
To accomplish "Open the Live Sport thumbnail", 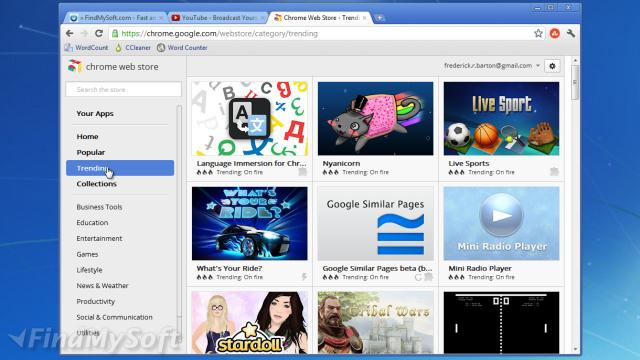I will coord(501,118).
